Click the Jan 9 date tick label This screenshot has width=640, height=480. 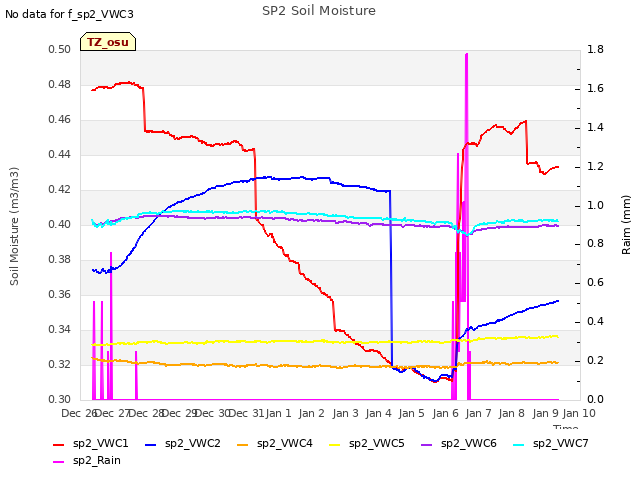[x=546, y=414]
